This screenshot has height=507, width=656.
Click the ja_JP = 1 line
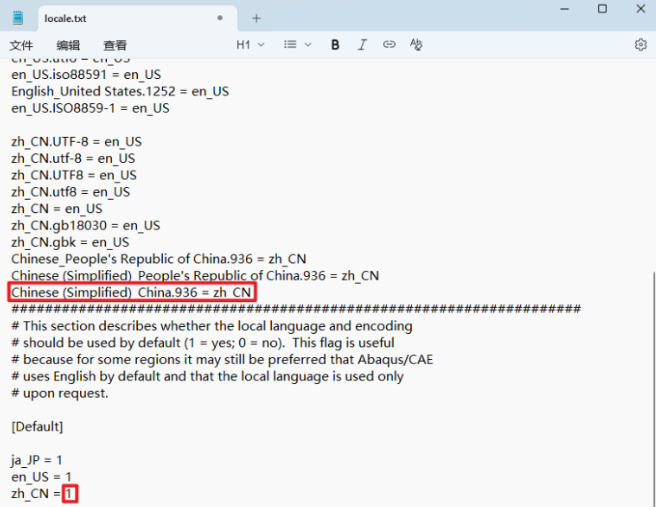pyautogui.click(x=38, y=460)
